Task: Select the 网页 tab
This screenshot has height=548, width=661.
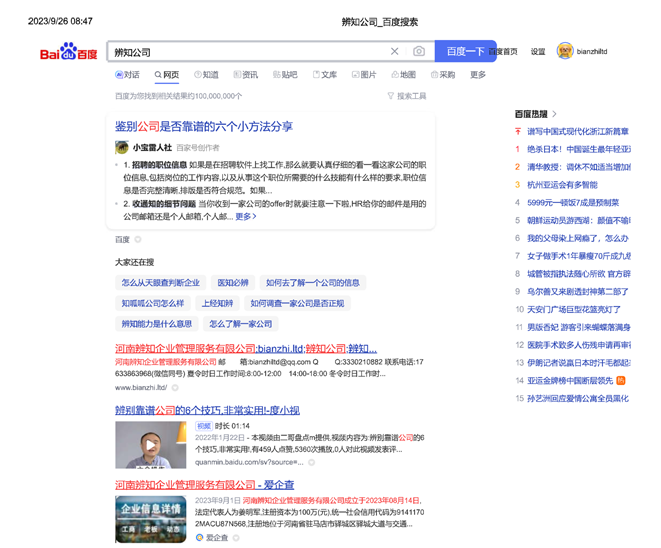Action: click(167, 75)
